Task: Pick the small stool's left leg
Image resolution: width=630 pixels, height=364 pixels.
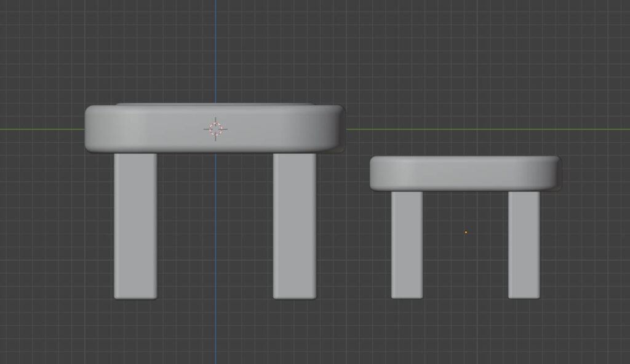Action: [x=407, y=244]
